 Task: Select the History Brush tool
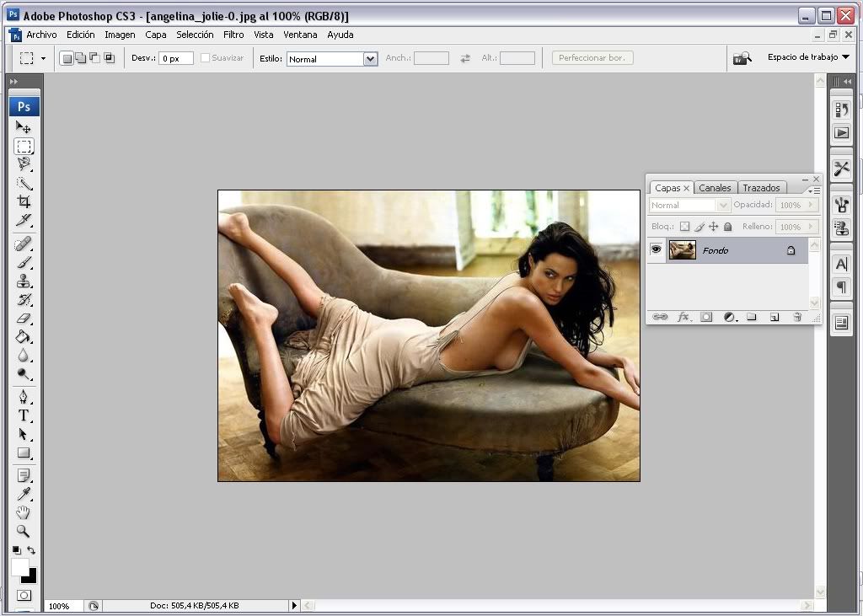coord(23,300)
